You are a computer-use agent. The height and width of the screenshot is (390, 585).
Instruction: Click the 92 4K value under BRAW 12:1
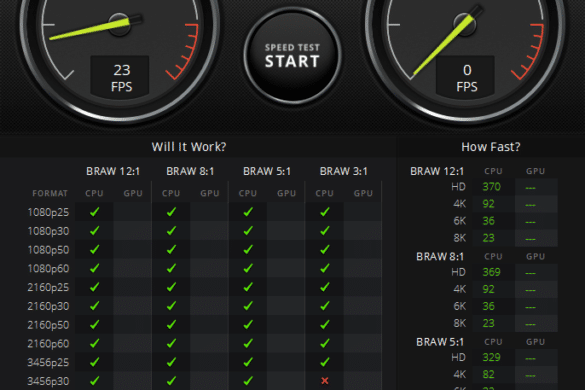488,204
